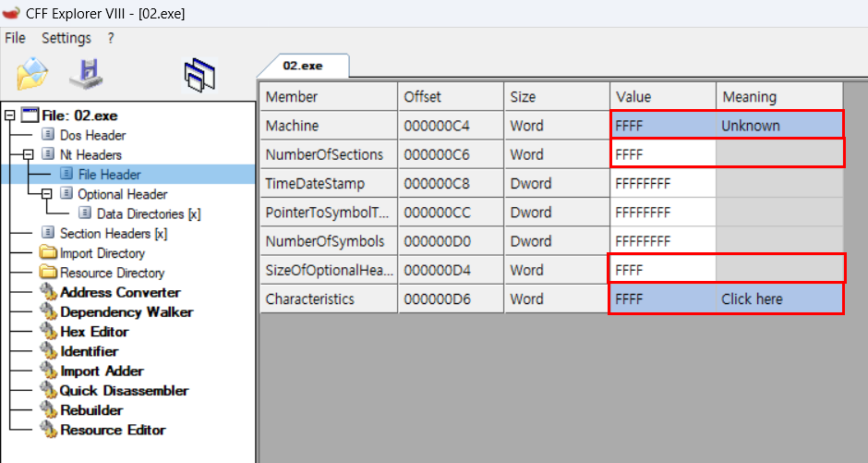This screenshot has height=463, width=868.
Task: Open the Rebuilder tool
Action: pos(91,410)
